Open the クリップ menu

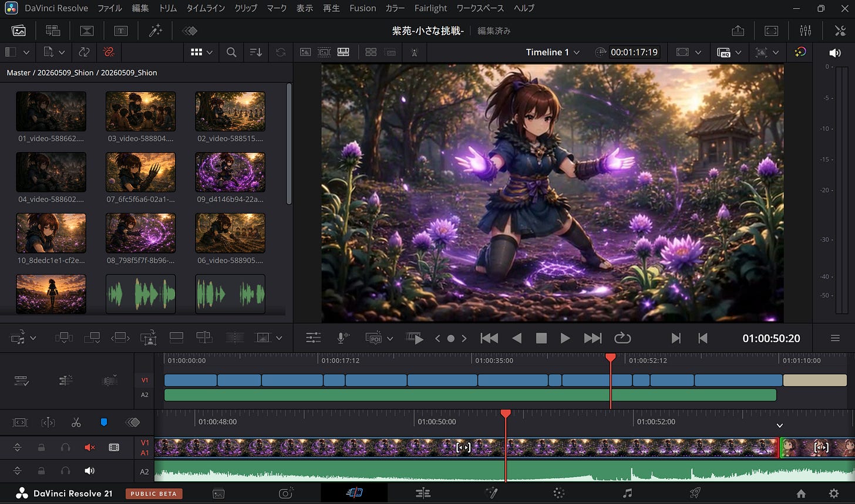(x=246, y=8)
